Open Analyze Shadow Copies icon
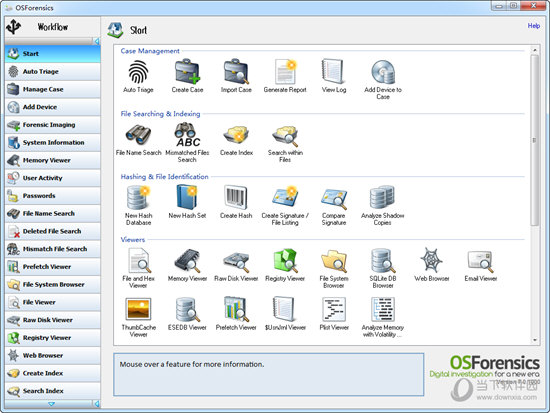Screen dimensions: 550x413 point(382,198)
